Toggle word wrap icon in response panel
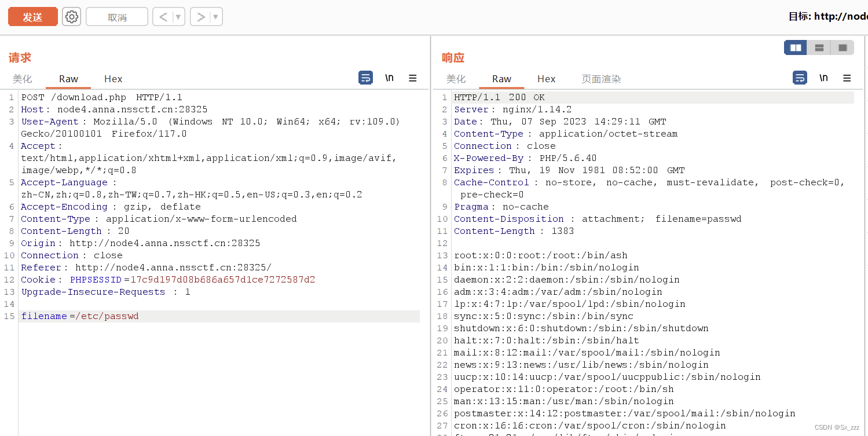The width and height of the screenshot is (868, 436). pyautogui.click(x=800, y=78)
